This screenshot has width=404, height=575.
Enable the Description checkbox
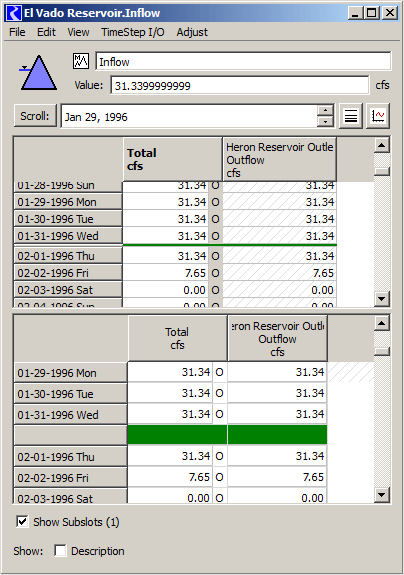pyautogui.click(x=60, y=550)
